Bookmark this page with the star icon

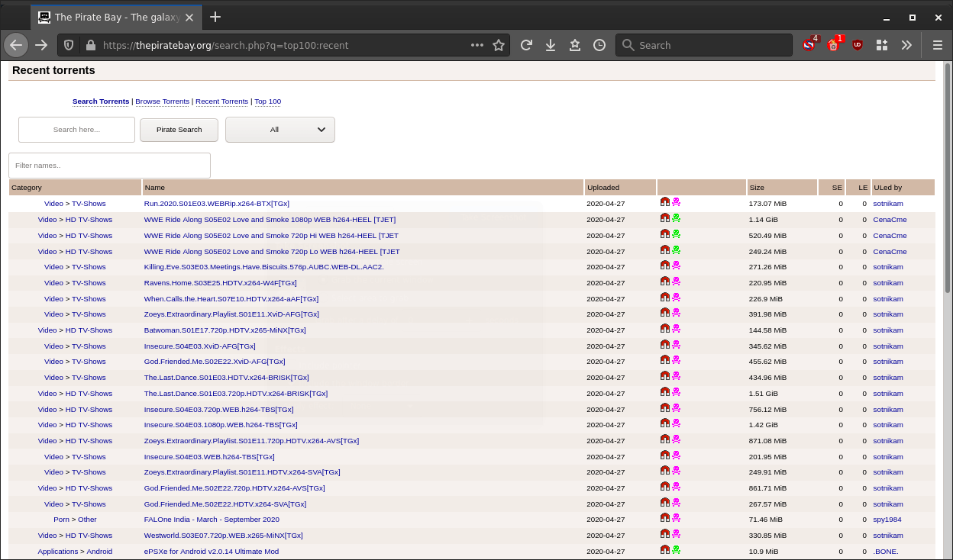499,45
